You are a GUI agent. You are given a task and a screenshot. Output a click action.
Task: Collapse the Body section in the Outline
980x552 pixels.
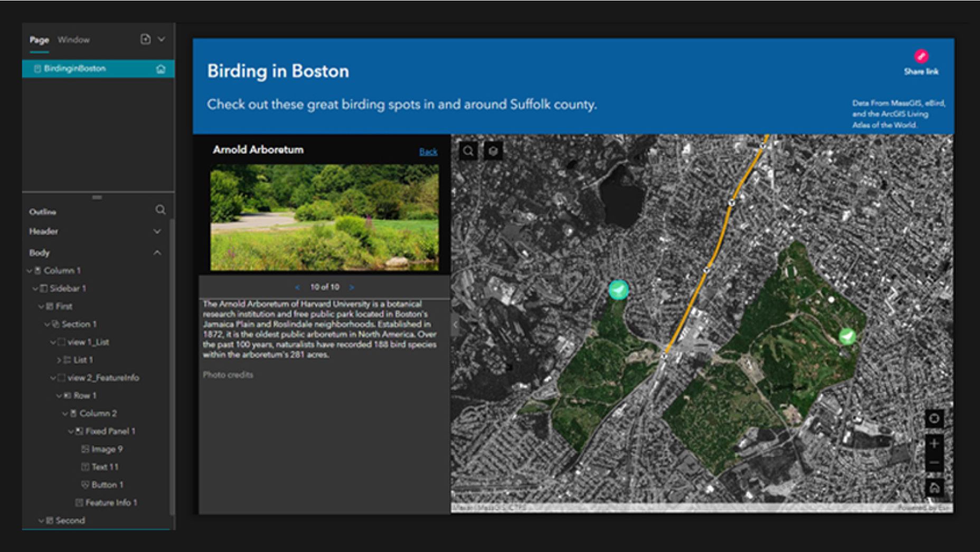(157, 252)
